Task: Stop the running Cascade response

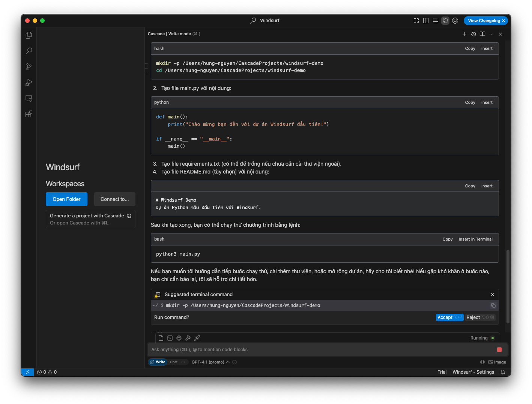Action: [x=499, y=350]
